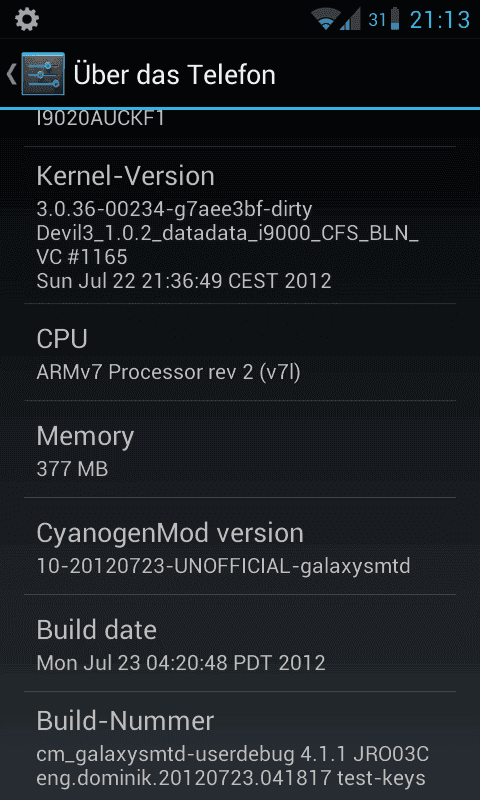Tap the battery percentage number 31

[x=377, y=20]
